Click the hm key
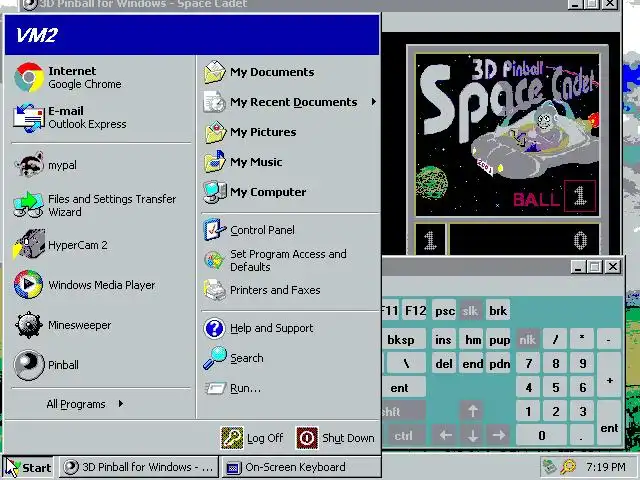The image size is (640, 480). click(x=473, y=340)
